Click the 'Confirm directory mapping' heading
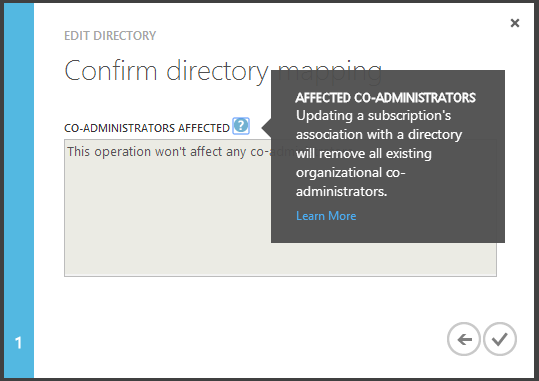Image resolution: width=539 pixels, height=381 pixels. pyautogui.click(x=223, y=71)
